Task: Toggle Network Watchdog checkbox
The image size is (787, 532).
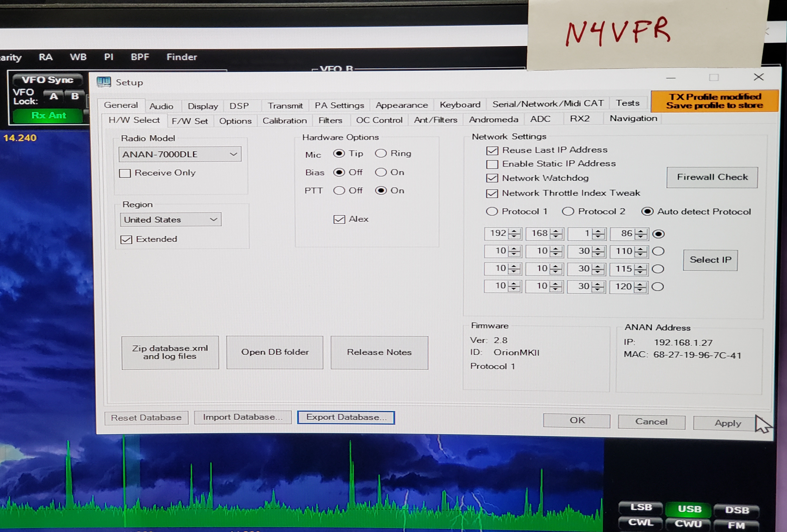Action: pos(492,179)
